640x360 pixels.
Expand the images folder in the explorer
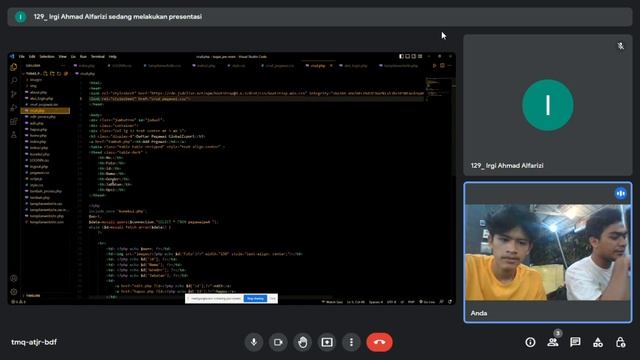[x=36, y=80]
